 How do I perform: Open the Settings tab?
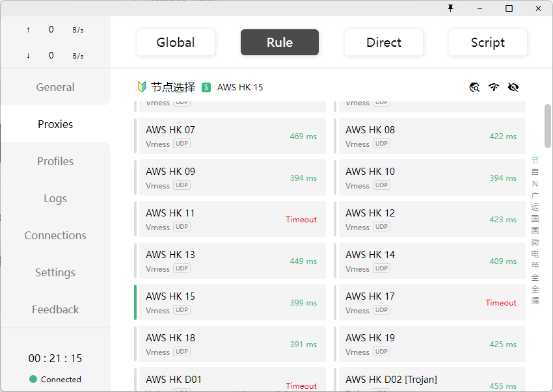pos(55,272)
